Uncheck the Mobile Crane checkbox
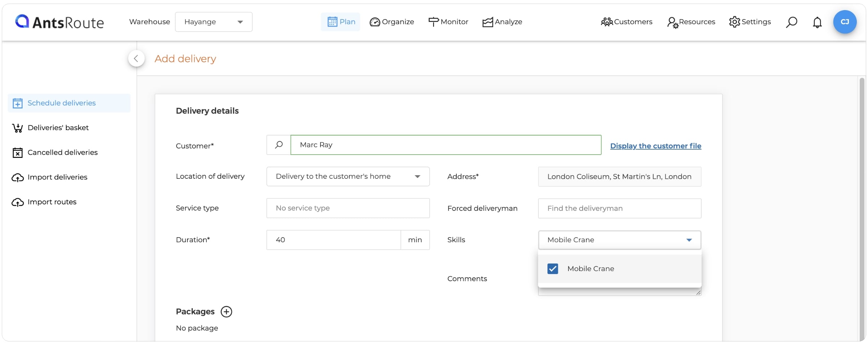The image size is (868, 345). click(x=552, y=269)
